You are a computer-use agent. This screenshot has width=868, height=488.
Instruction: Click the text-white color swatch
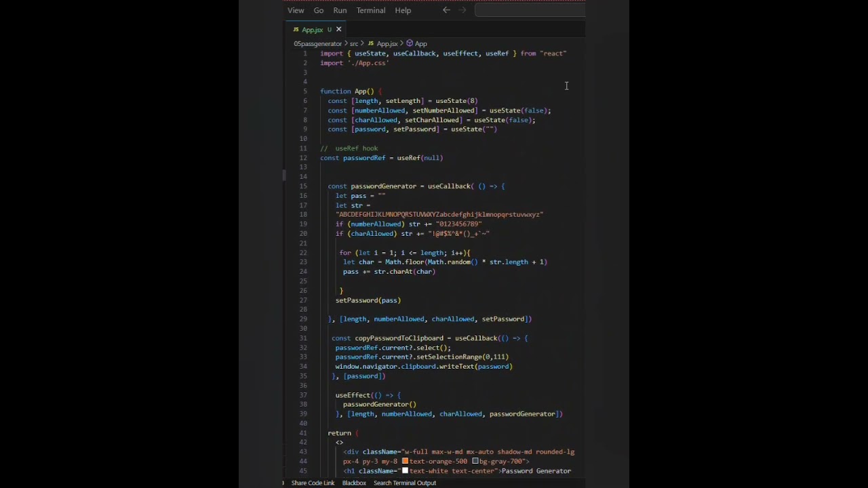pyautogui.click(x=405, y=470)
